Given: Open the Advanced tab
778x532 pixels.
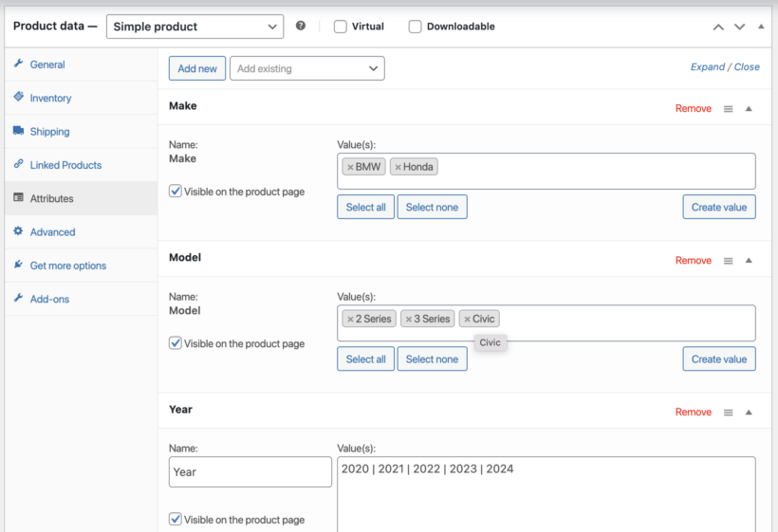Looking at the screenshot, I should (82, 232).
